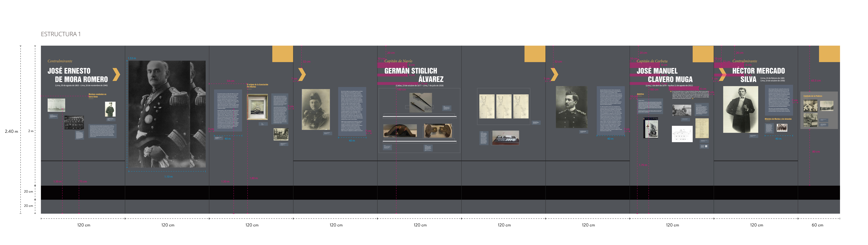
Task: Click the chevron left of Héctor Mercado Silva
Action: (x=722, y=74)
